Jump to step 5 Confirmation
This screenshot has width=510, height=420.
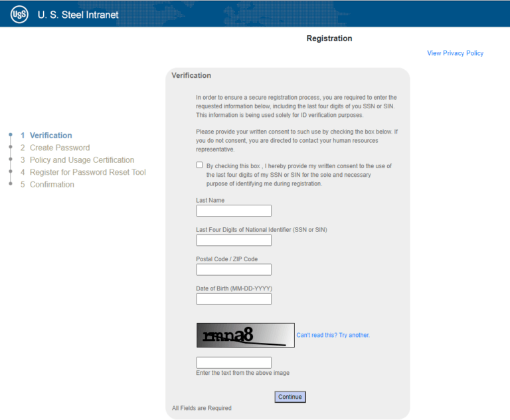(52, 185)
